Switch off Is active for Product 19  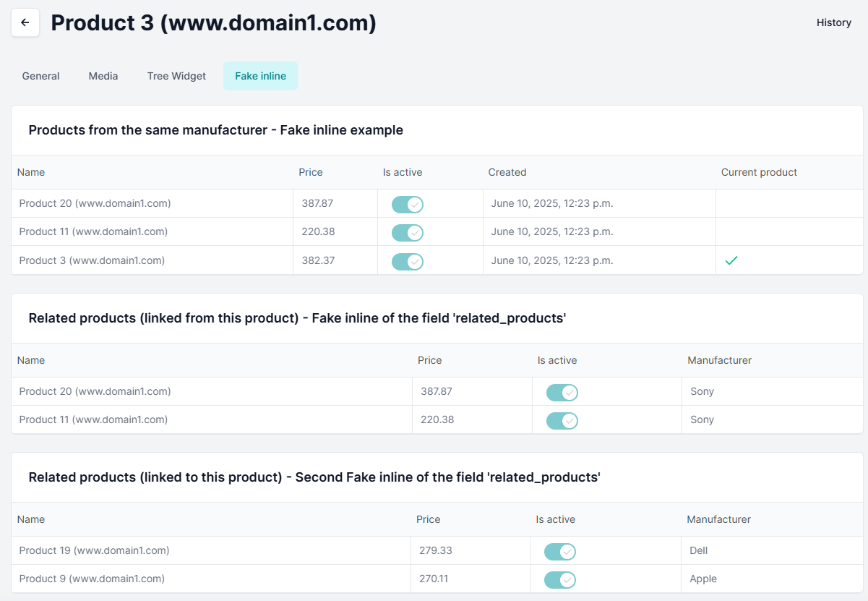coord(560,552)
